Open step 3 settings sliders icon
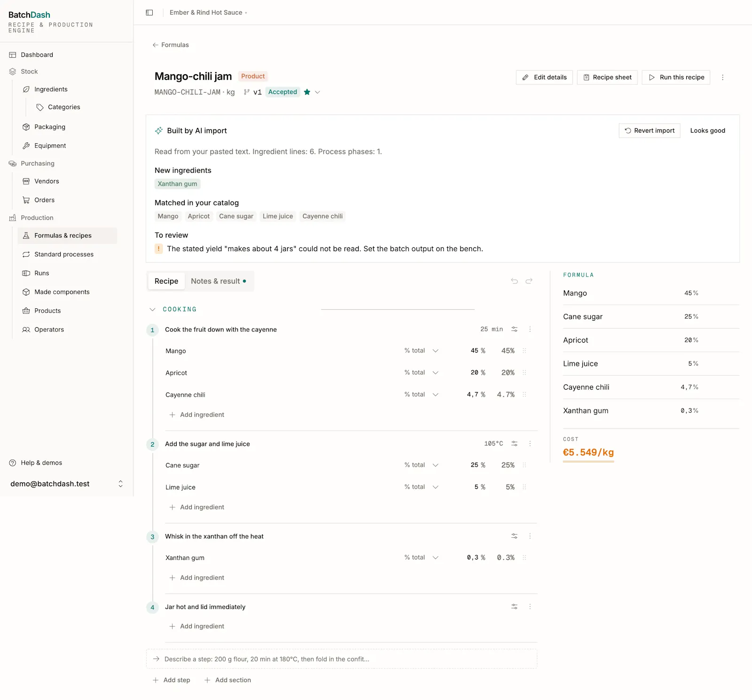 pyautogui.click(x=515, y=536)
